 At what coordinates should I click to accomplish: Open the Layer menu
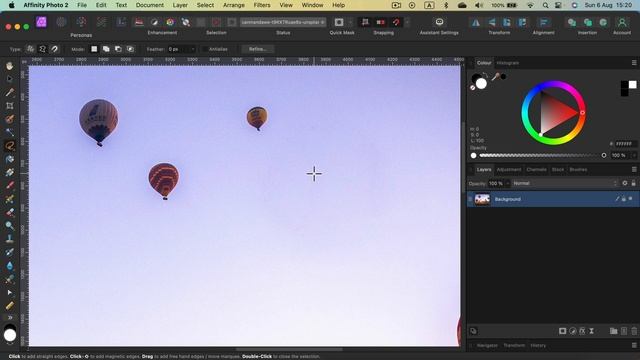tap(180, 5)
